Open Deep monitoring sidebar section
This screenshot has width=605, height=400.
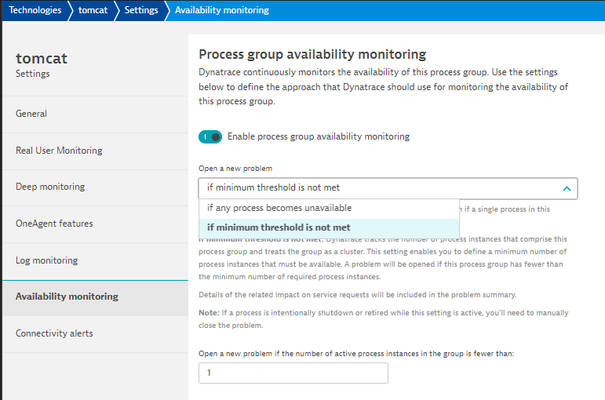point(50,187)
